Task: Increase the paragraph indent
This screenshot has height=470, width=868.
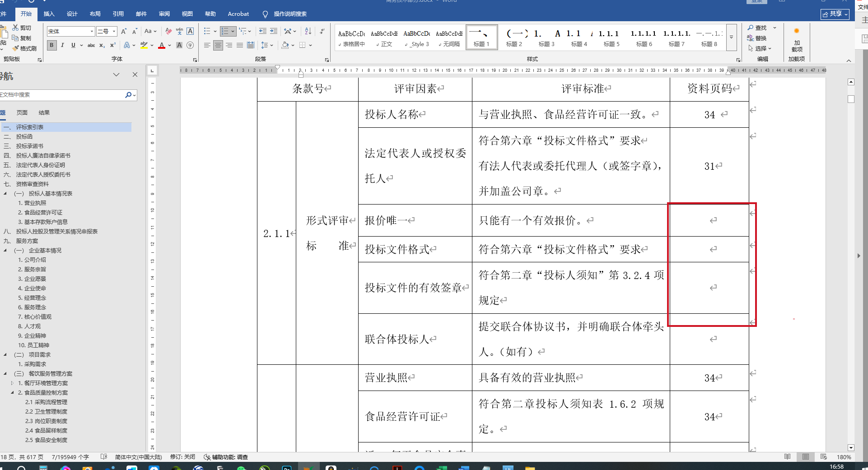Action: click(274, 31)
